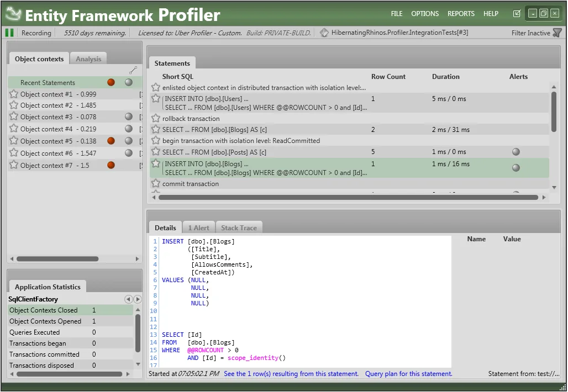568x392 pixels.
Task: Switch to the Analysis tab
Action: pos(88,59)
